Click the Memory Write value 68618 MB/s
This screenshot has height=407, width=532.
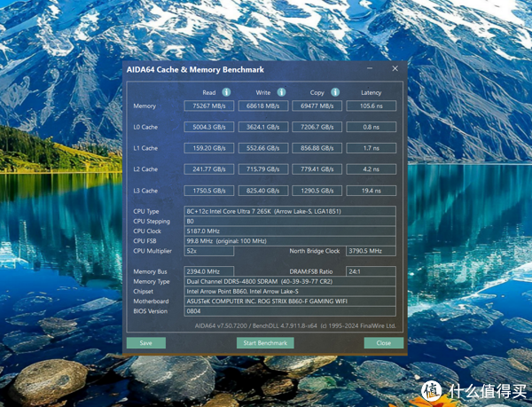(262, 106)
